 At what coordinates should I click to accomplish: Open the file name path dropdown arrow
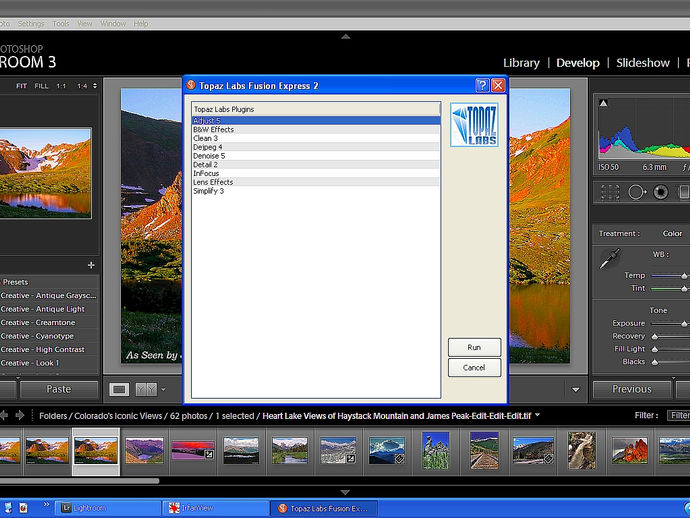(x=538, y=415)
